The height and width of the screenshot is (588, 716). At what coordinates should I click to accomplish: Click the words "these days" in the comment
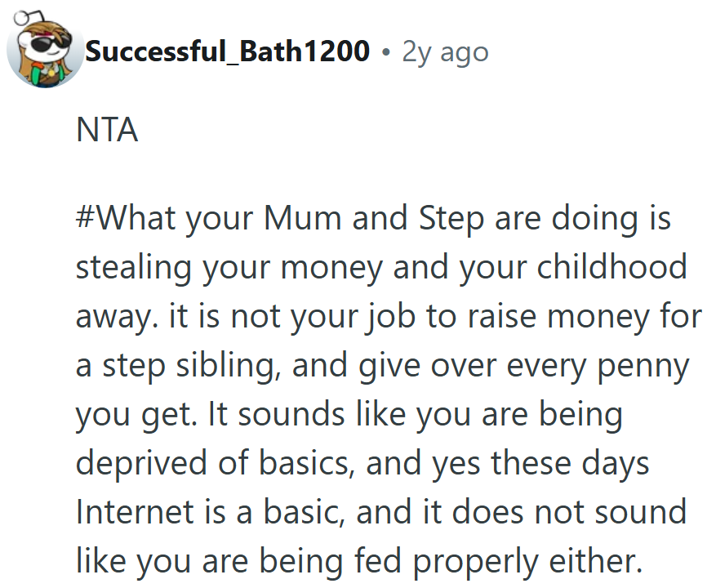click(x=572, y=464)
